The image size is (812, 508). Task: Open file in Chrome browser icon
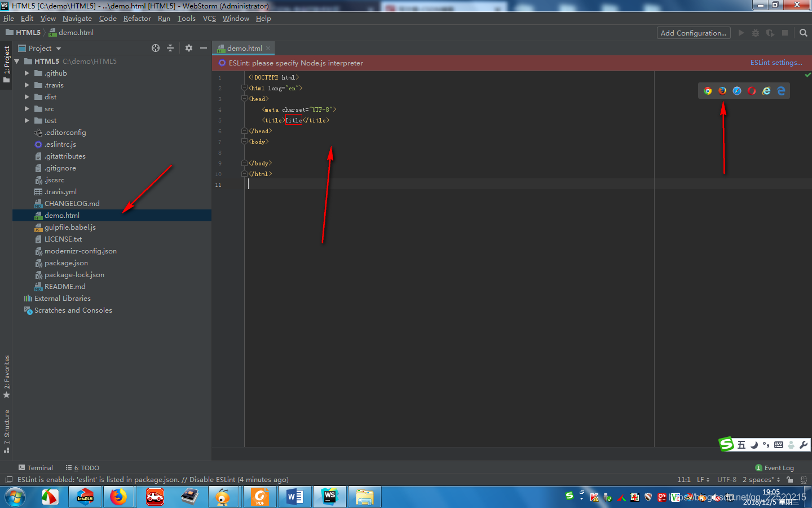pyautogui.click(x=708, y=91)
